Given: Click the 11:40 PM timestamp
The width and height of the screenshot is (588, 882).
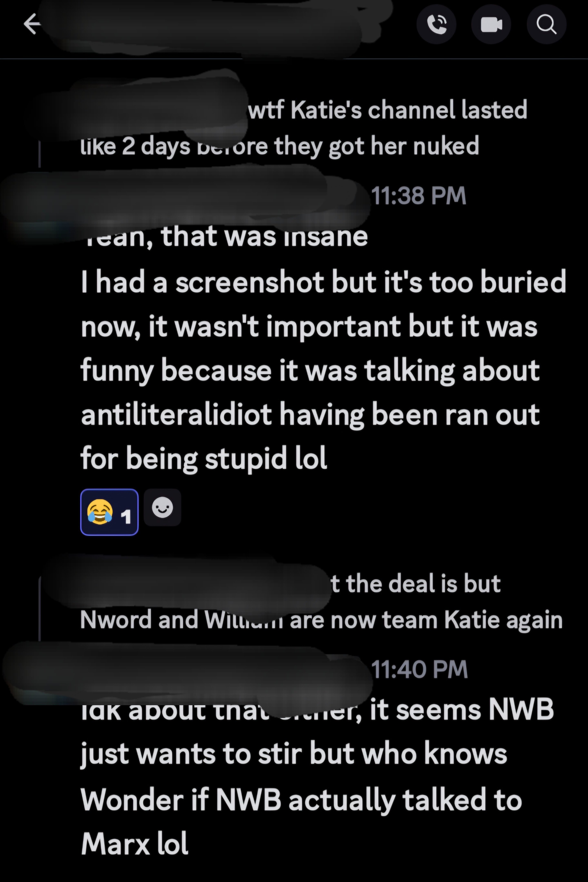Looking at the screenshot, I should point(419,669).
